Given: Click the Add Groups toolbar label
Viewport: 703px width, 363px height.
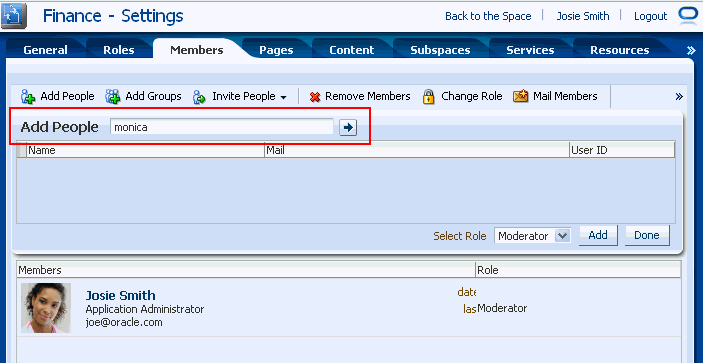Looking at the screenshot, I should [x=153, y=96].
